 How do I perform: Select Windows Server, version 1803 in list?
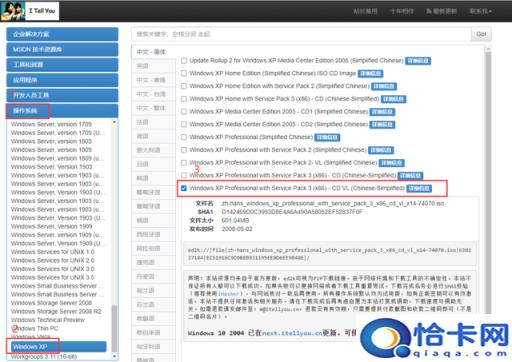click(x=51, y=141)
